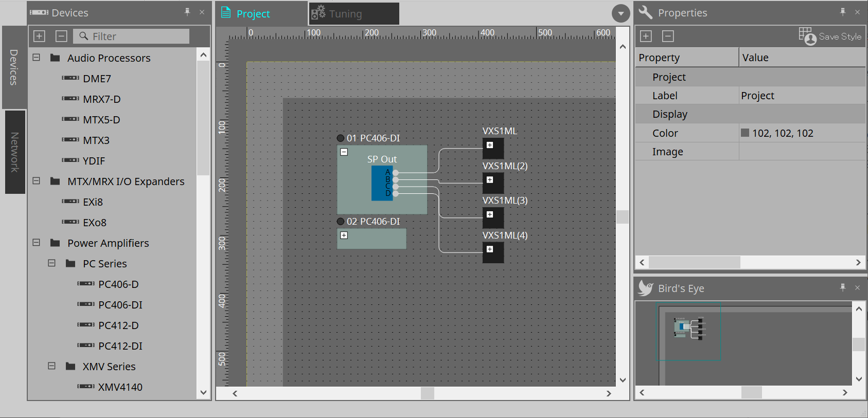Collapse all property groups
The image size is (868, 418).
tap(668, 36)
